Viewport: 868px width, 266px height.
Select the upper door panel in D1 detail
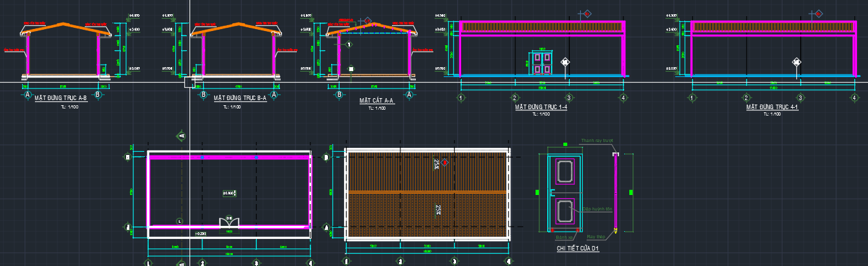[565, 170]
